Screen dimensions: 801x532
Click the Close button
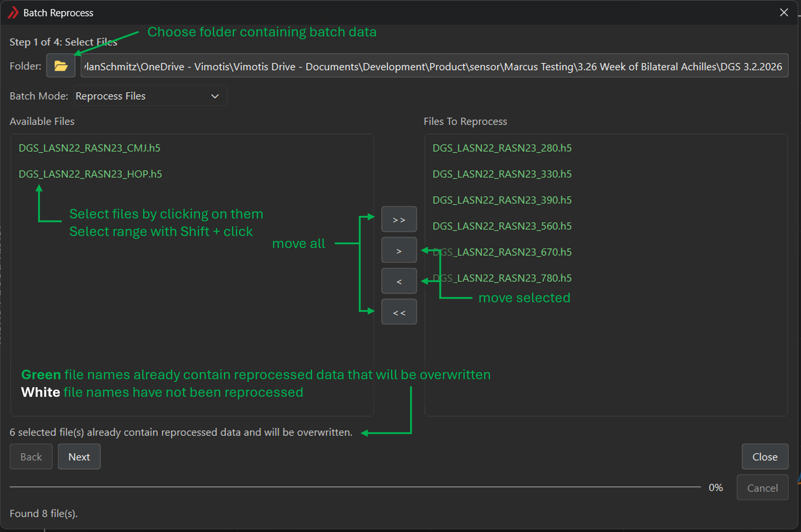(765, 457)
